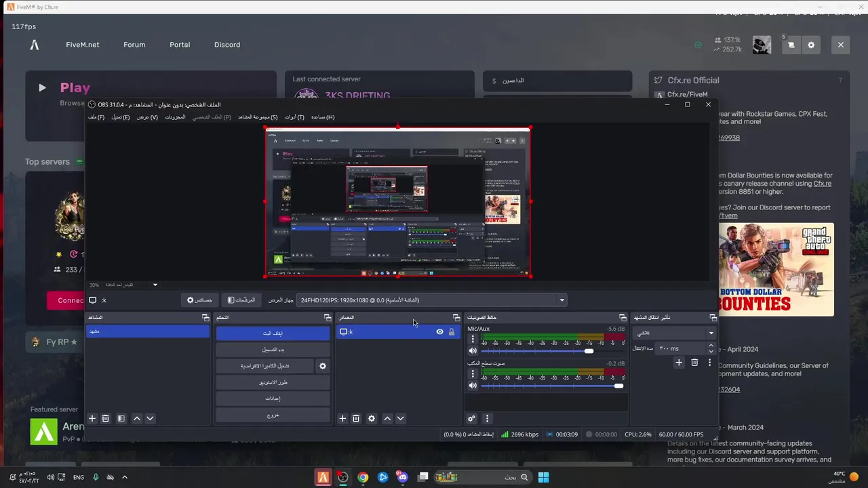Toggle lock on source k
The width and height of the screenshot is (868, 488).
[452, 332]
